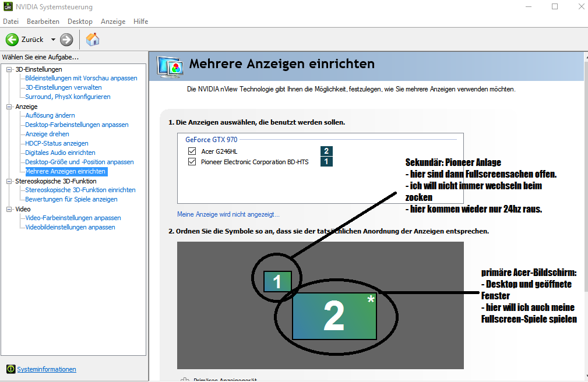Screen dimensions: 588x382
Task: Select Digitales Audio einrichten
Action: pos(60,153)
